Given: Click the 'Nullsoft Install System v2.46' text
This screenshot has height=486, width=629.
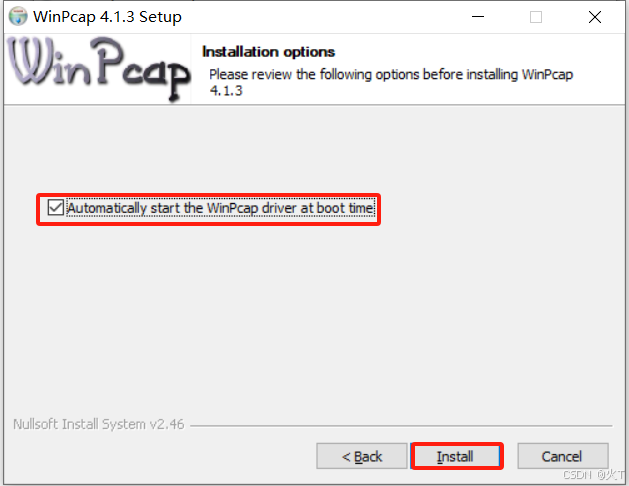Looking at the screenshot, I should [99, 424].
